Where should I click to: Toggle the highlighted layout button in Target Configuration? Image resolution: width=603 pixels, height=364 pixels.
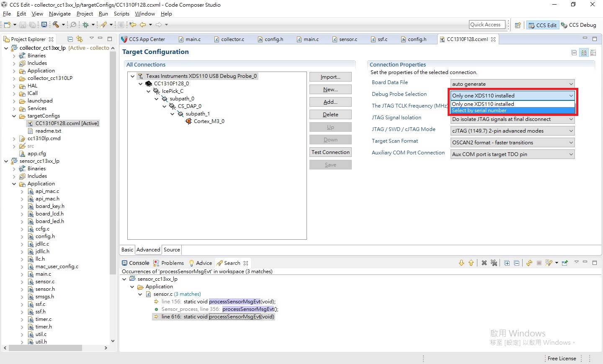coord(584,53)
